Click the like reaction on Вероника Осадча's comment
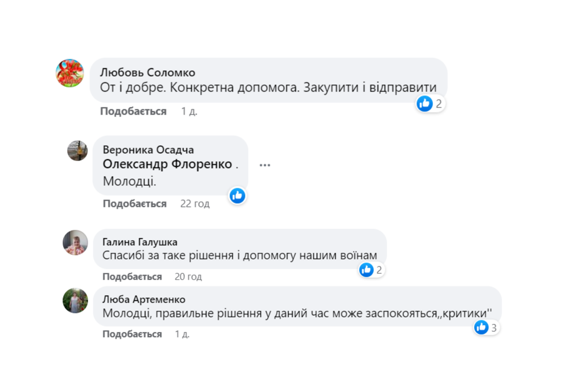 coord(237,196)
